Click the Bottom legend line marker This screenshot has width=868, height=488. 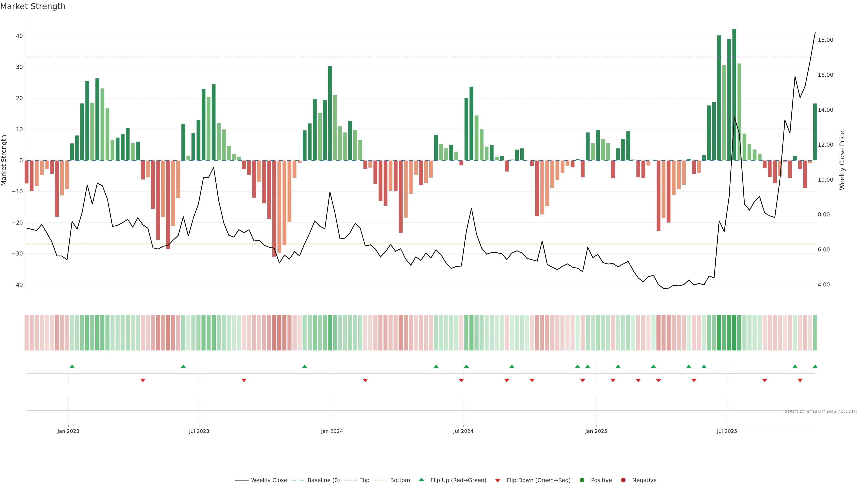coord(380,480)
